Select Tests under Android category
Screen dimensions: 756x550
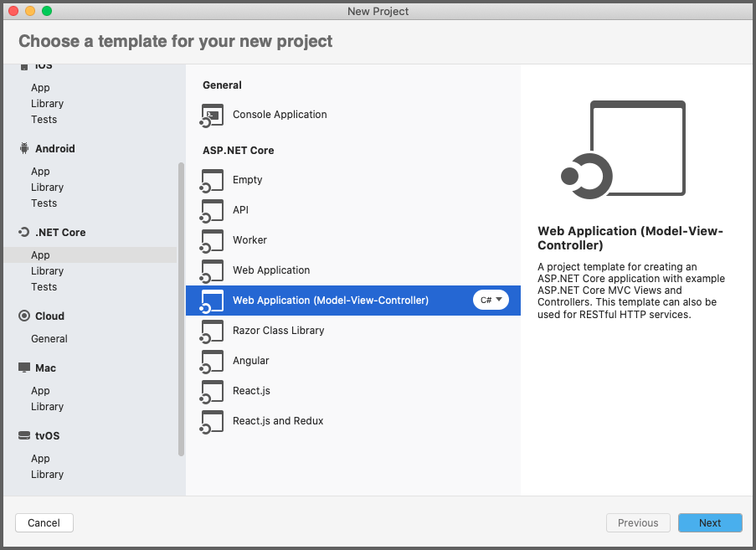tap(44, 203)
